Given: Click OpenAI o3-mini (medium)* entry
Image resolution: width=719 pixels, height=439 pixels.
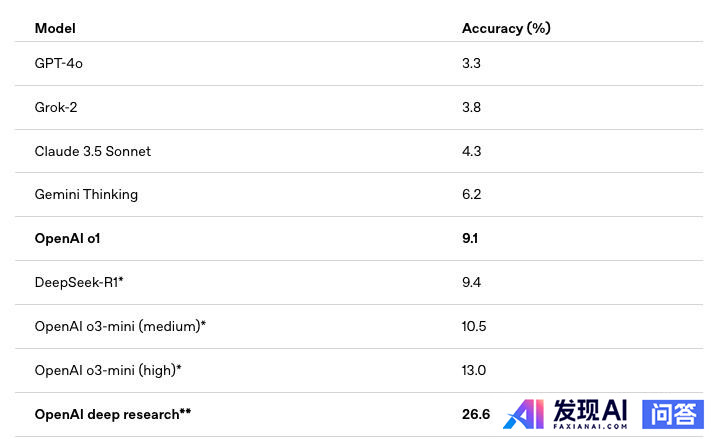Looking at the screenshot, I should point(120,326).
